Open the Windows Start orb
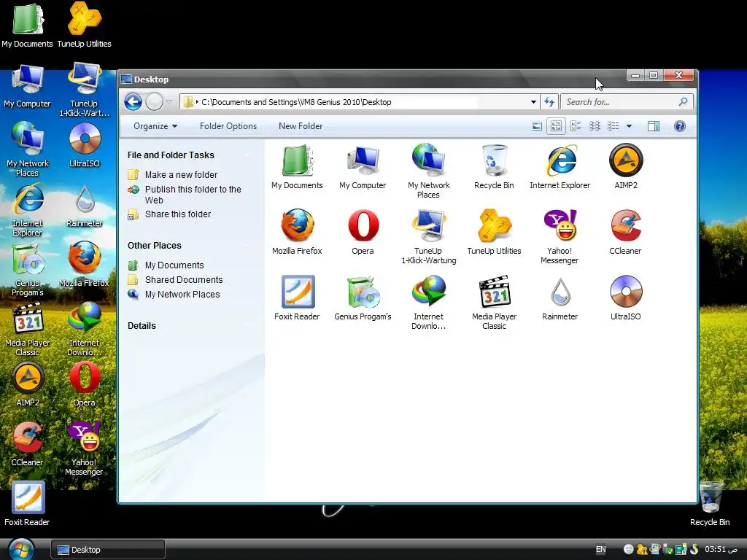 20,549
